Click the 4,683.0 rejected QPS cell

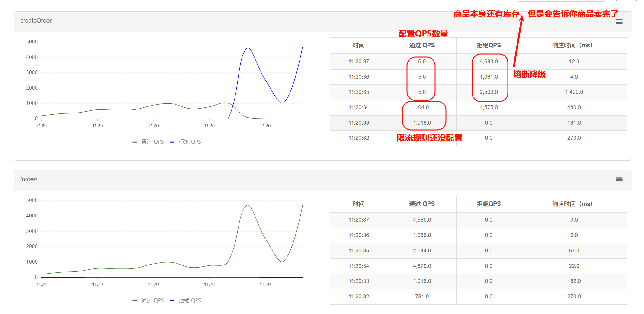[489, 62]
